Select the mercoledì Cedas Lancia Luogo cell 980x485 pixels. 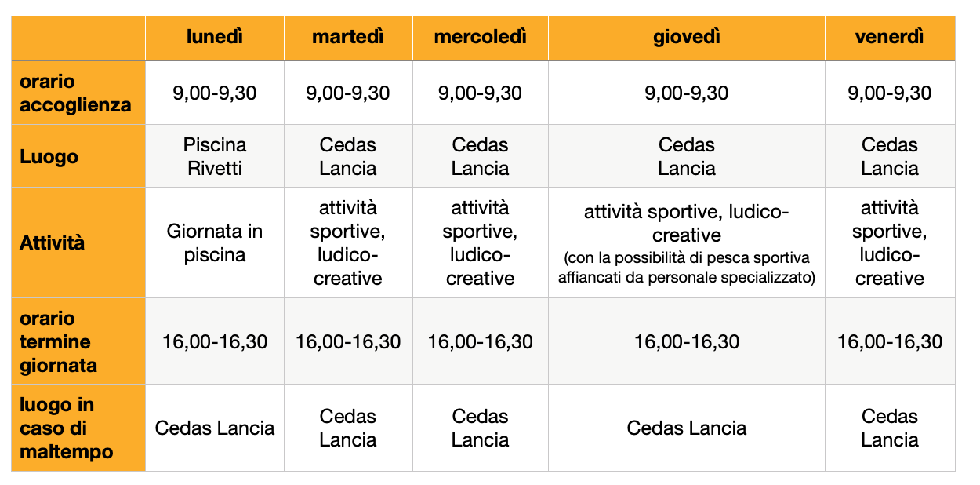pos(481,156)
